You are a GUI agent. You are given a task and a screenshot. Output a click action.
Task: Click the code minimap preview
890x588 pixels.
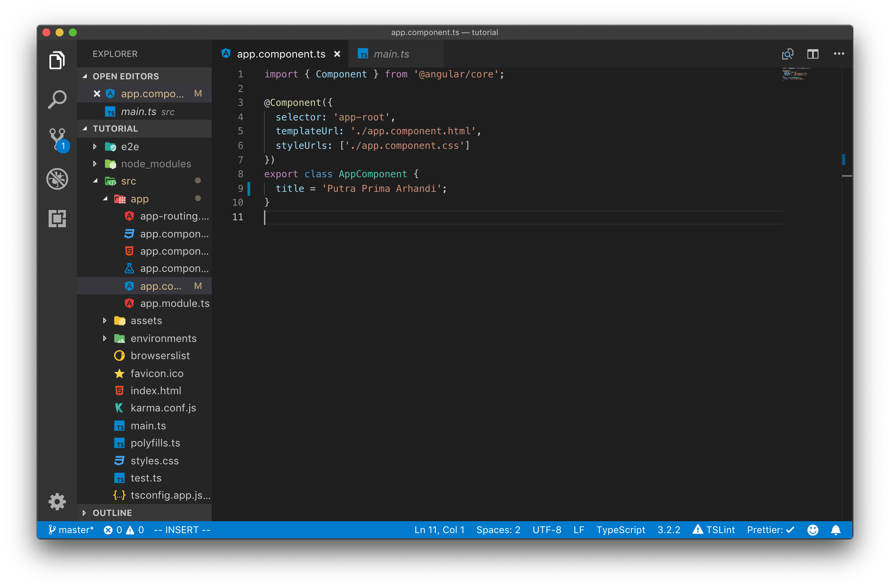click(x=797, y=74)
